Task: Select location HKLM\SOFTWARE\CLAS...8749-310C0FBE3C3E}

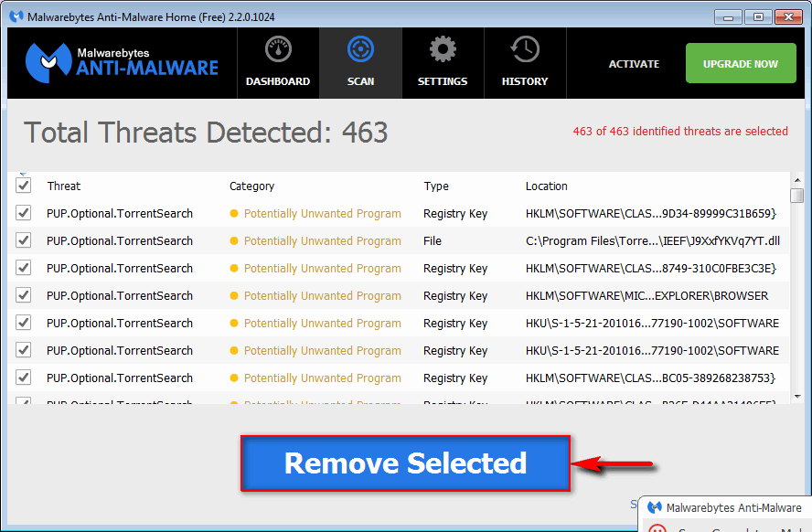Action: click(651, 269)
